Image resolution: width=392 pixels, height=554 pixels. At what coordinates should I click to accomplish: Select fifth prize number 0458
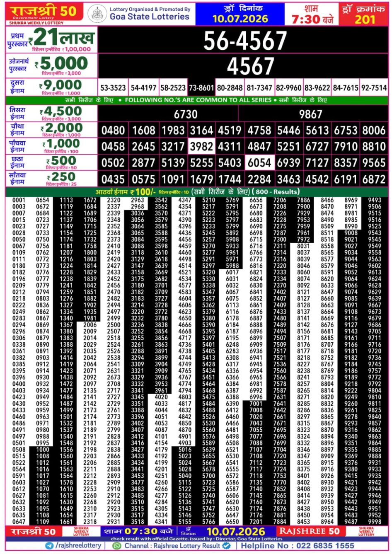tap(113, 147)
